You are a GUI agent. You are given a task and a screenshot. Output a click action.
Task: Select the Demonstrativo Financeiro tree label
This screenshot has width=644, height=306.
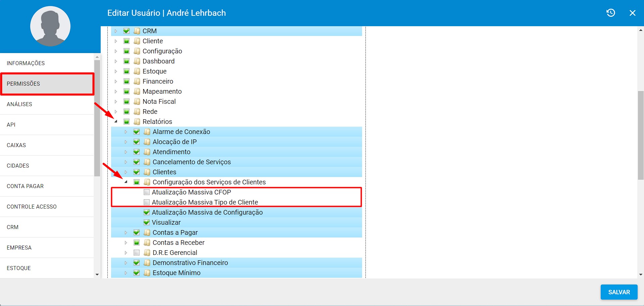click(190, 263)
